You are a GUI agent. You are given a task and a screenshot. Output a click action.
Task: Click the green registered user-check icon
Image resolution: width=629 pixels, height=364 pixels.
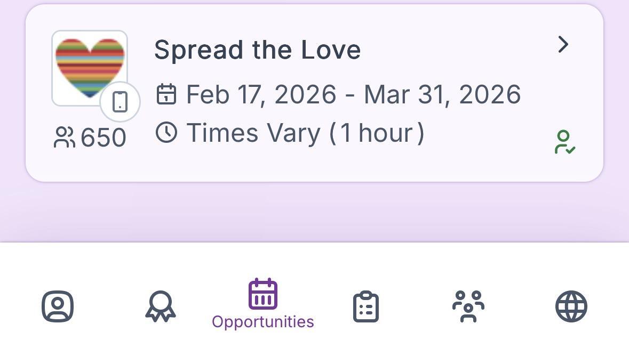click(x=564, y=142)
